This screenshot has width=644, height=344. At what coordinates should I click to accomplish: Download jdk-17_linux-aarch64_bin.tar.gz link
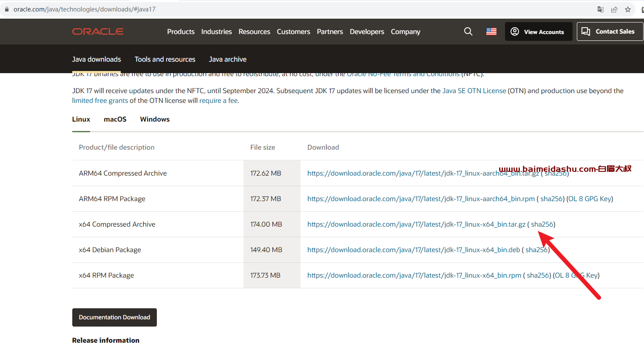pos(423,173)
